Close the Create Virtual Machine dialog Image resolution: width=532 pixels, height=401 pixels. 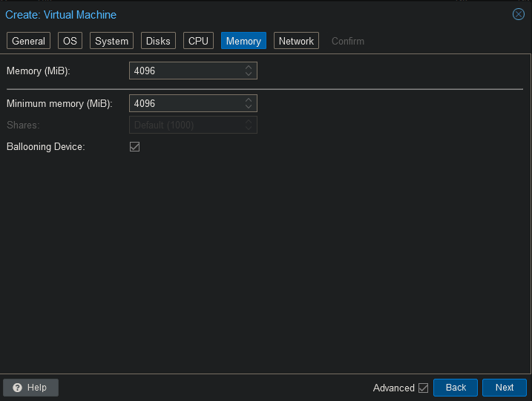click(x=519, y=14)
